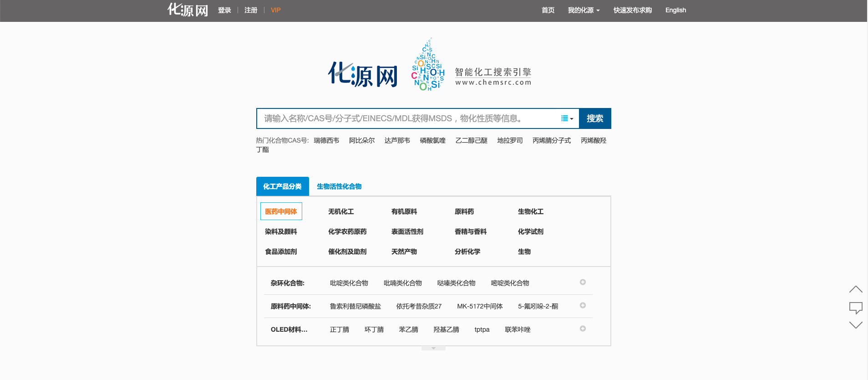Click hot compound 地拉罗司
This screenshot has height=380, width=868.
click(510, 140)
